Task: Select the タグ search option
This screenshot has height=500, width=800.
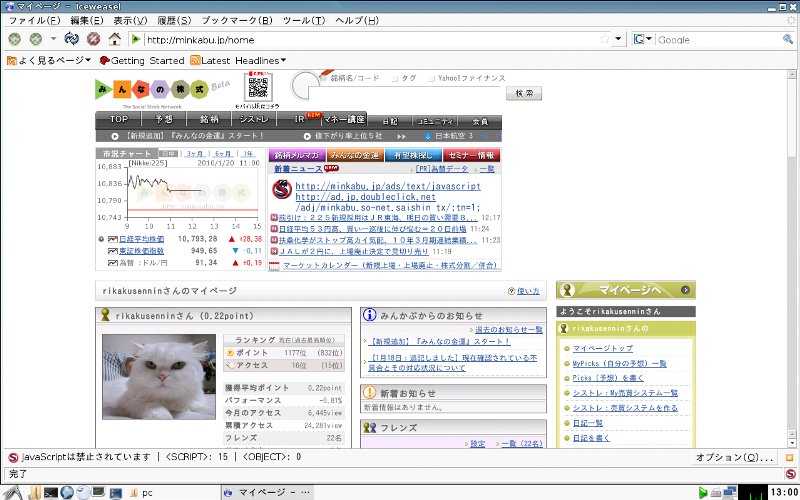Action: pos(396,78)
